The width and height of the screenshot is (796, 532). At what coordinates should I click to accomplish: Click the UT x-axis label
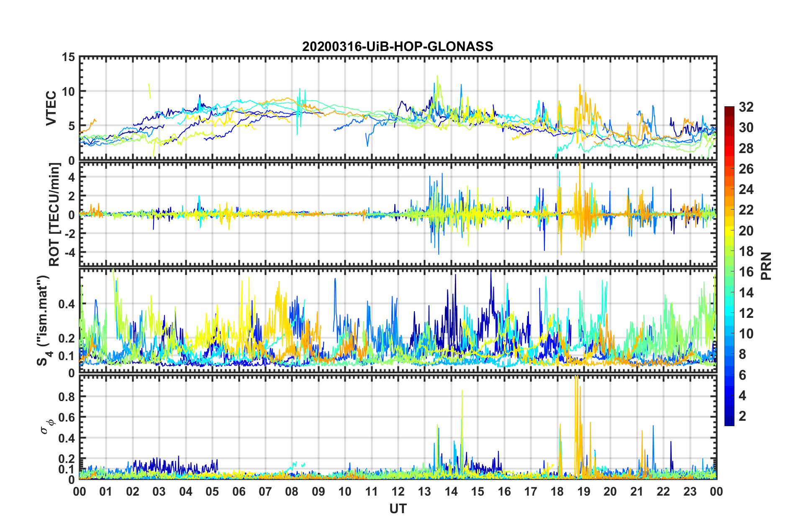coord(398,509)
